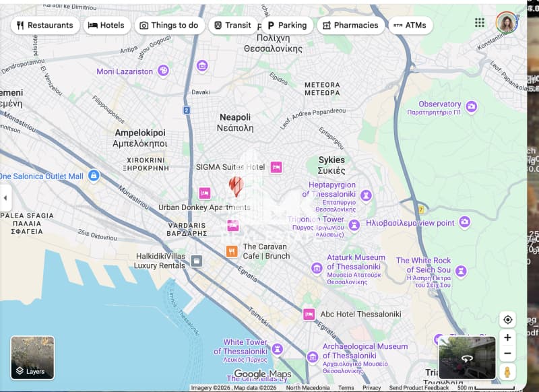539x392 pixels.
Task: Open the Street View preview thumbnail
Action: 467,358
